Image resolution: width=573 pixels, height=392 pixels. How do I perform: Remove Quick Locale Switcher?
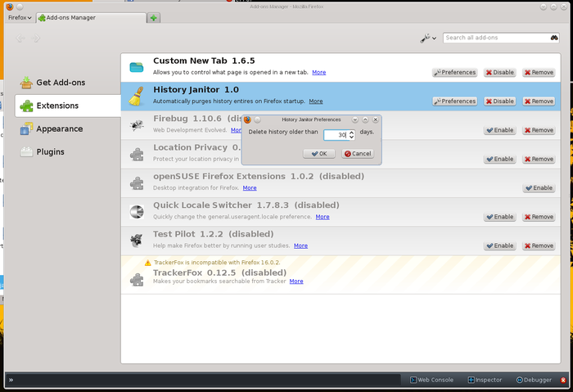539,217
